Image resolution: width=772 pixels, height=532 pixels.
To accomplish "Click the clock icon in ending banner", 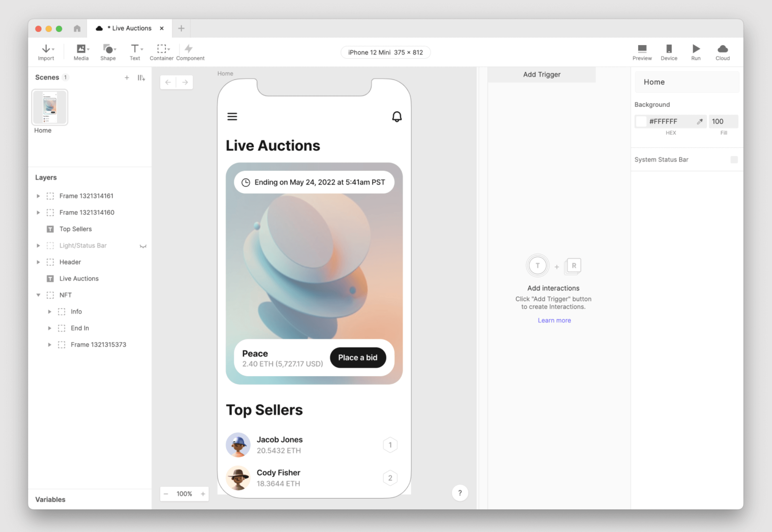I will [246, 182].
